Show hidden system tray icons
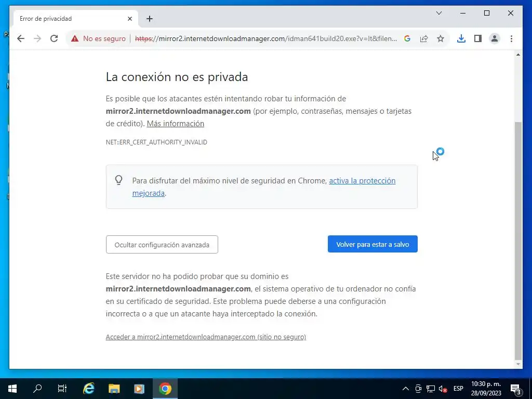This screenshot has height=399, width=532. coord(405,389)
